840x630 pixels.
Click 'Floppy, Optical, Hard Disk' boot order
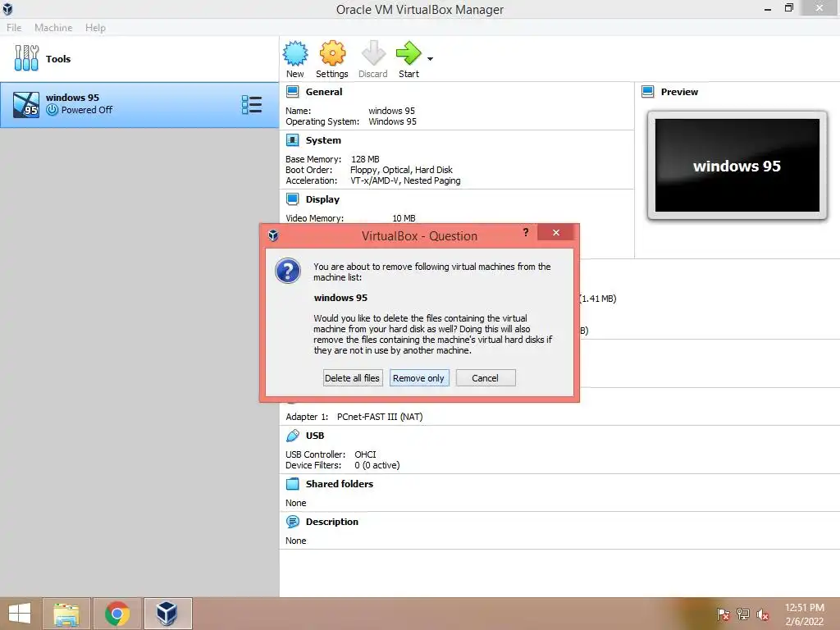401,170
